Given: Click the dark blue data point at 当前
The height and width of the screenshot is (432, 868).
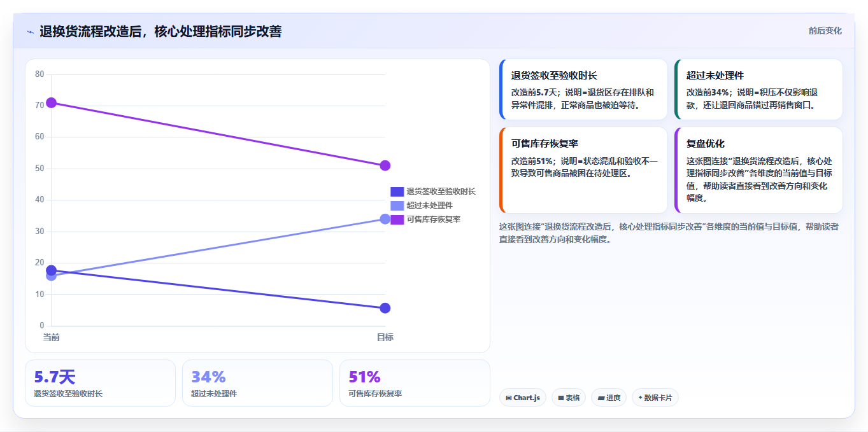Looking at the screenshot, I should [x=52, y=270].
